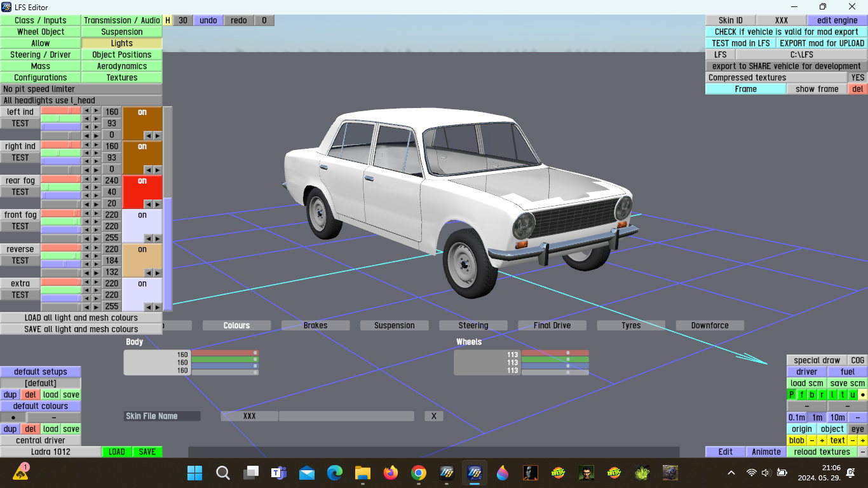868x488 pixels.
Task: Click the lights list vertical scrollbar
Action: (x=168, y=209)
